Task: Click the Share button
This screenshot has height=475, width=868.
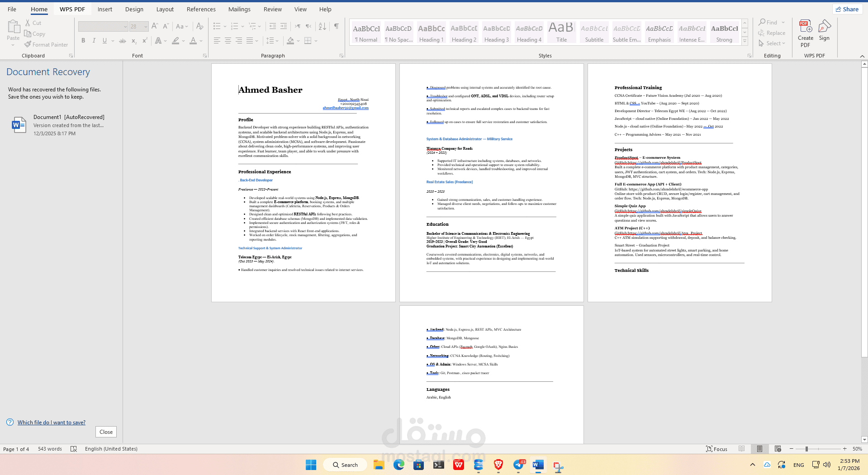Action: [847, 9]
